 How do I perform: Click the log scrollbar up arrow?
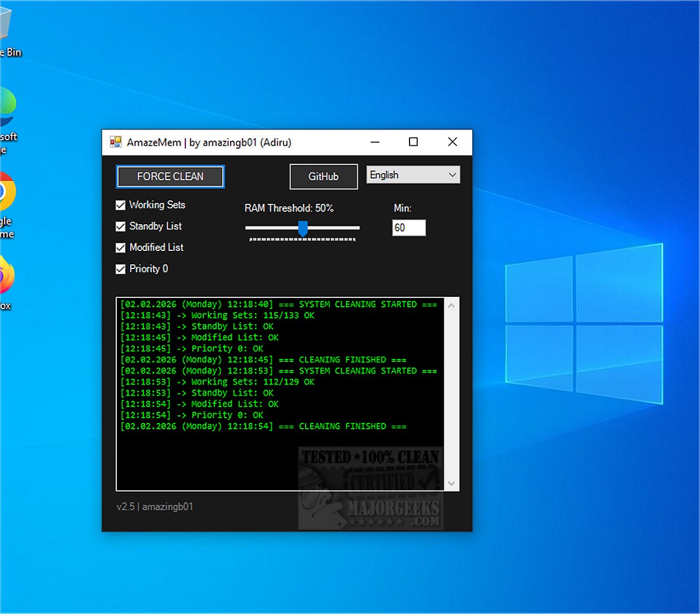coord(451,306)
